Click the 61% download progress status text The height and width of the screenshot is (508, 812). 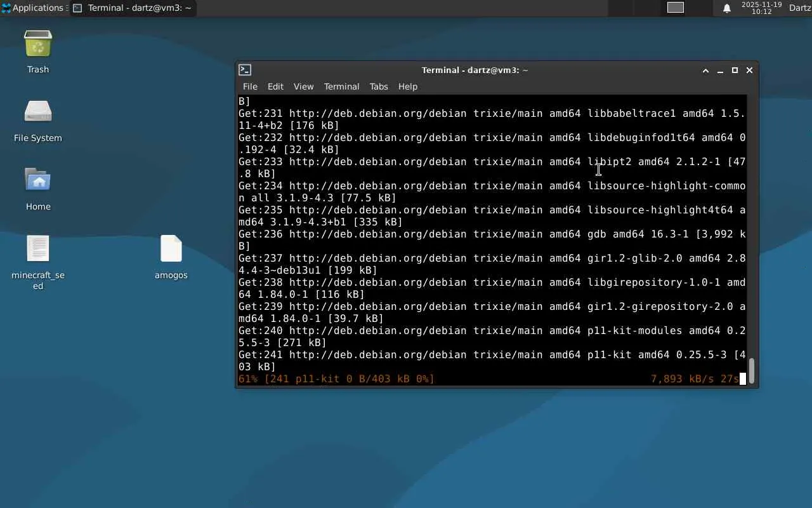click(336, 379)
